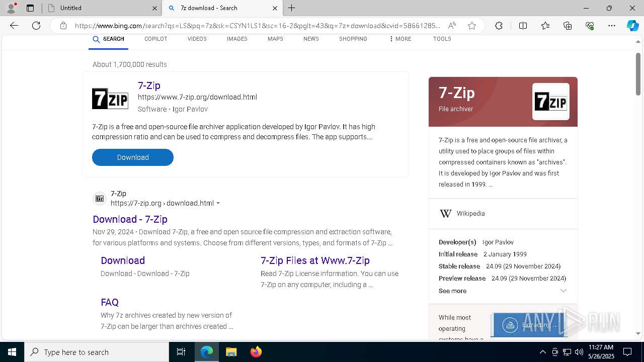Open 7-zip.org result dropdown arrow
Viewport: 644px width, 362px height.
(x=218, y=203)
